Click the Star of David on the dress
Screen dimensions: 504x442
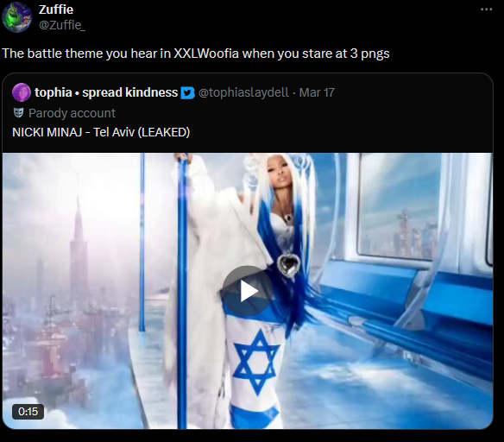(x=255, y=363)
